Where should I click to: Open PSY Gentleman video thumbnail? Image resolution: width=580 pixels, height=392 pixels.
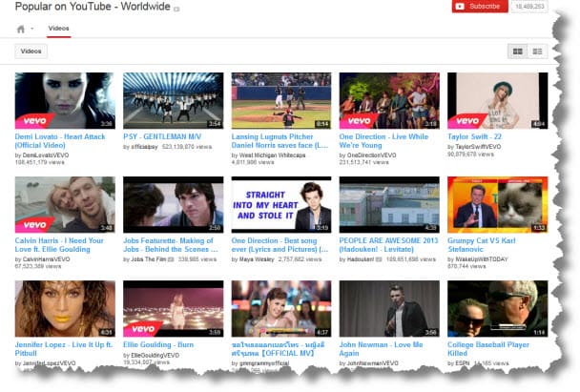[x=173, y=100]
